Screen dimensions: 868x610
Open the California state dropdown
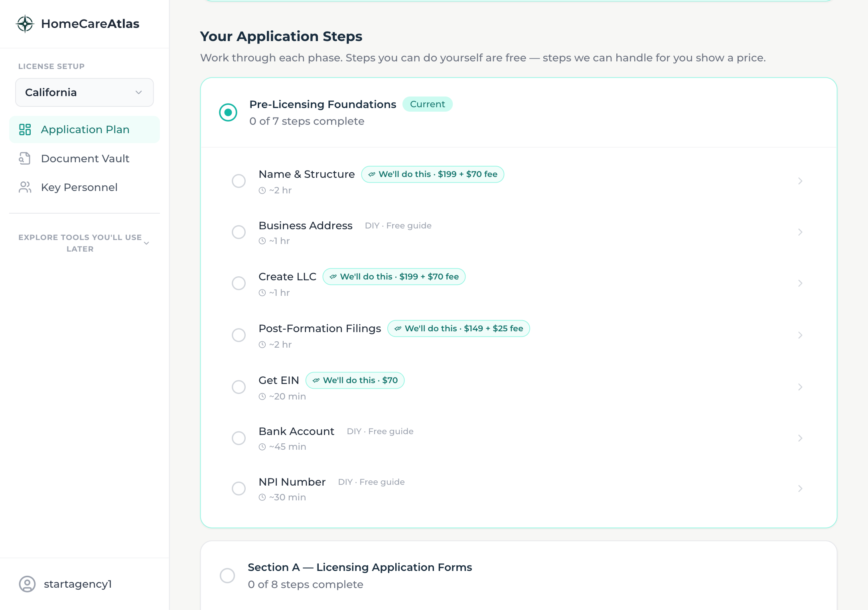click(x=85, y=92)
